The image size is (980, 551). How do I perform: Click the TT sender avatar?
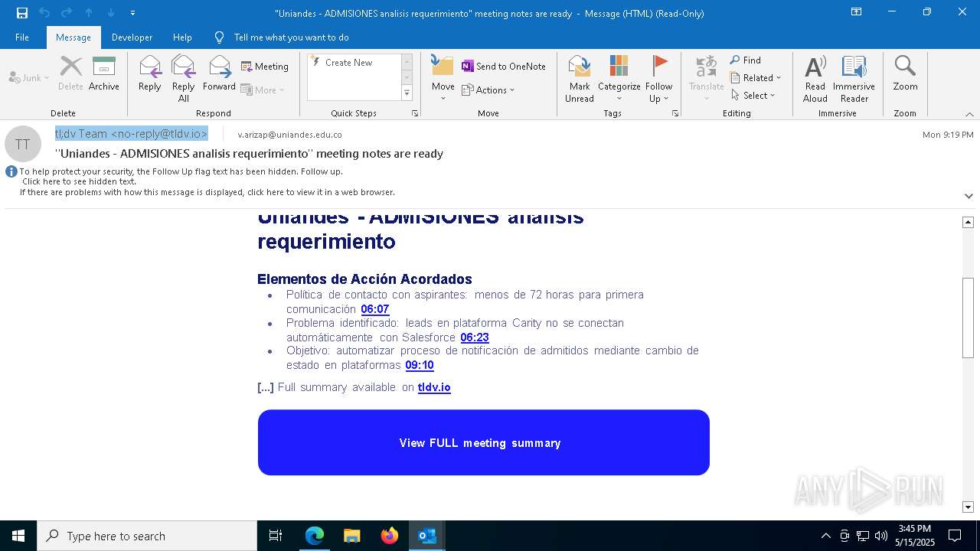(x=23, y=144)
